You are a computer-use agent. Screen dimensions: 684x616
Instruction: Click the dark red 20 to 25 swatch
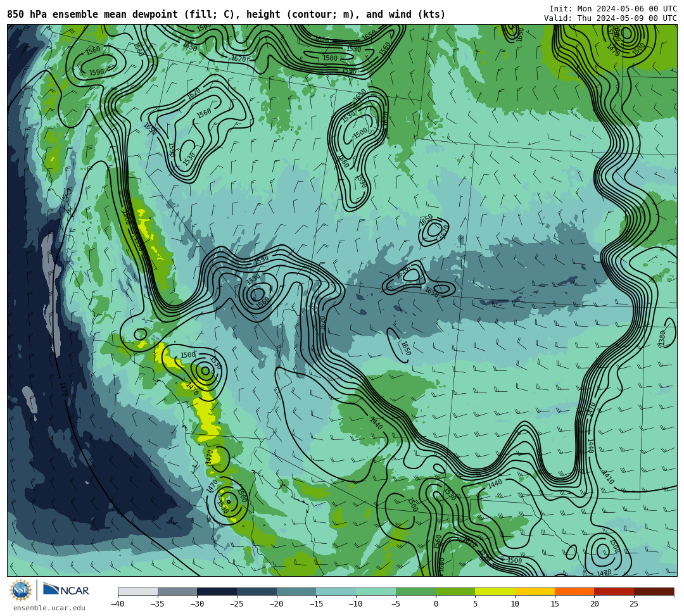click(614, 591)
